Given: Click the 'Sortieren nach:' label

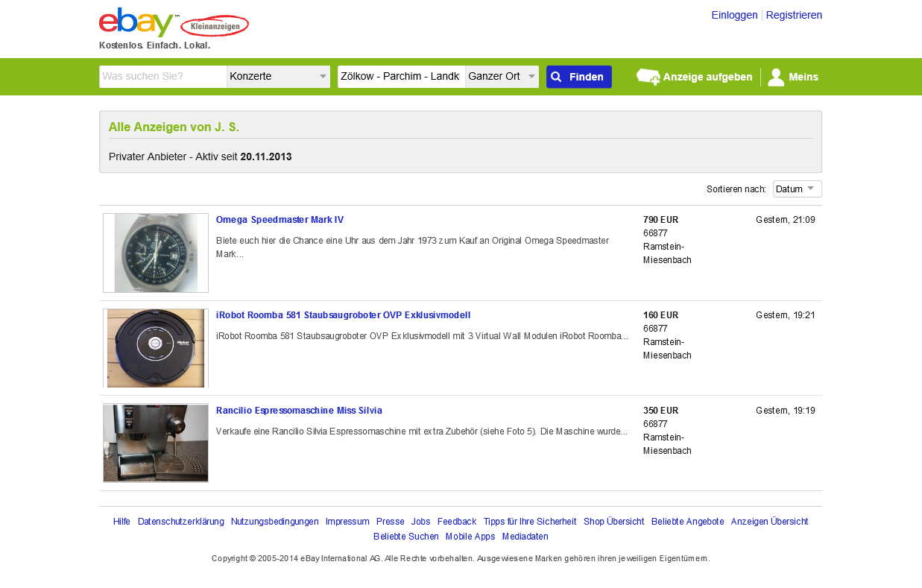Looking at the screenshot, I should [x=736, y=189].
